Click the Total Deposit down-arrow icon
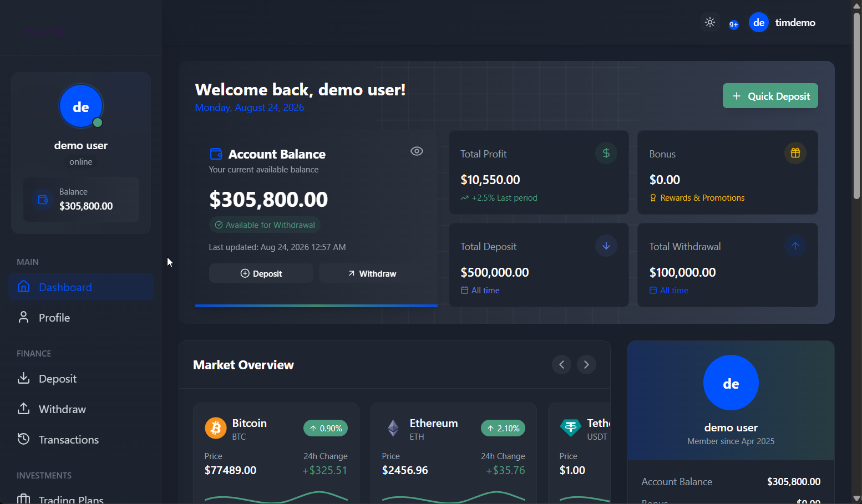This screenshot has width=862, height=504. tap(606, 246)
